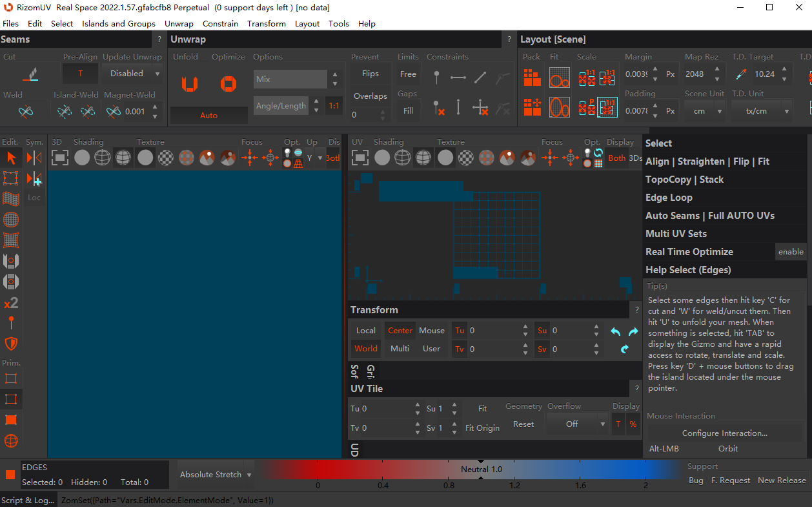Click the Weld seams icon
Image resolution: width=812 pixels, height=507 pixels.
(26, 112)
